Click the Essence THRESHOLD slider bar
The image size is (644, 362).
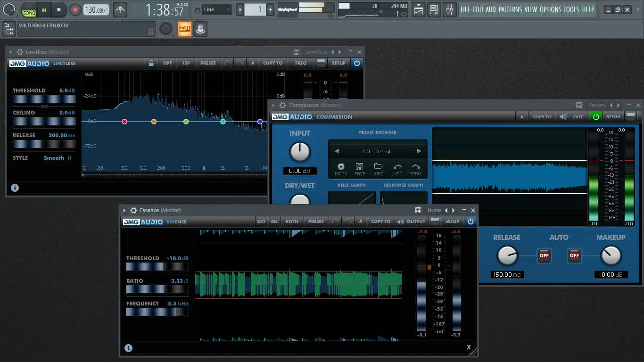click(x=157, y=267)
